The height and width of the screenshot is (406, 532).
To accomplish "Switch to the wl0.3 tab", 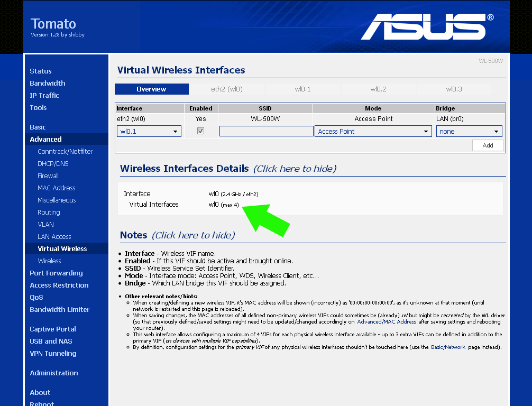I will (x=454, y=89).
